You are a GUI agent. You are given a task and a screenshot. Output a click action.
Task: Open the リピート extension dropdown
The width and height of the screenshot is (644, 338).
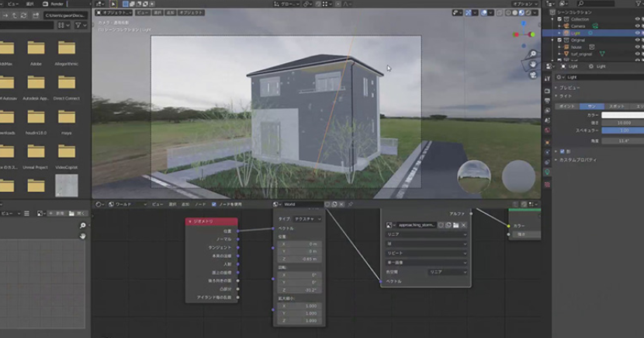point(426,253)
